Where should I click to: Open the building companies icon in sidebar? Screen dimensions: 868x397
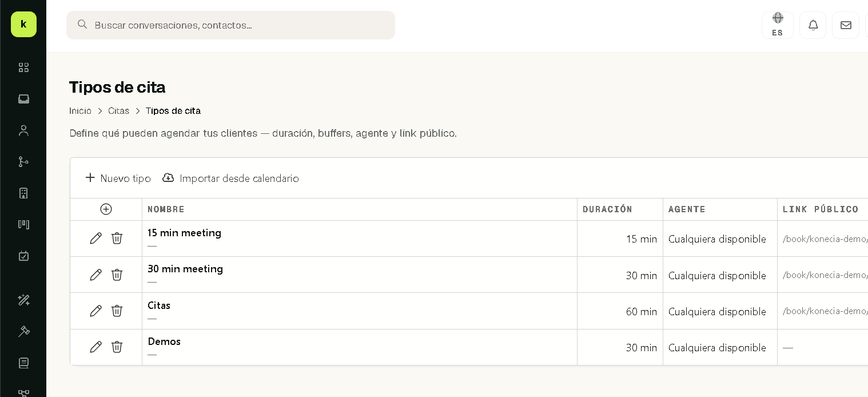tap(23, 193)
